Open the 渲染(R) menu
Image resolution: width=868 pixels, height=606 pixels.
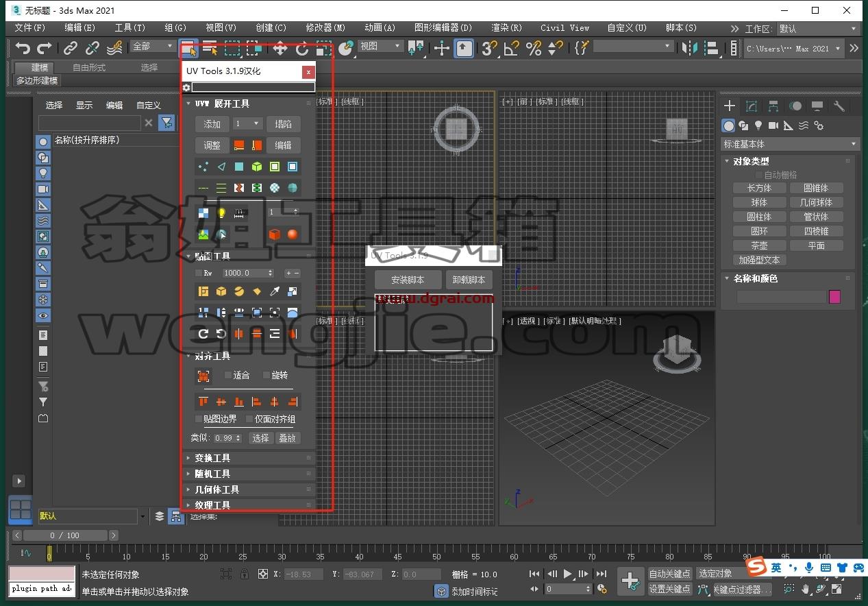point(506,28)
